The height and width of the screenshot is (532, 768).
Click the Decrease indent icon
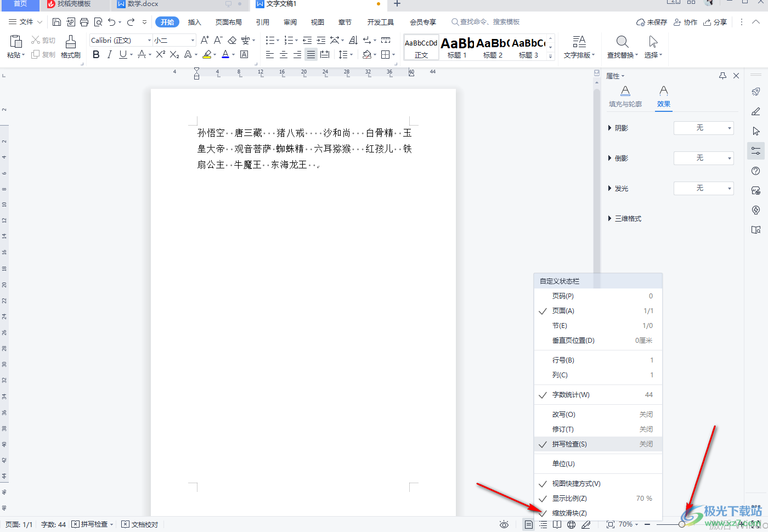click(307, 40)
